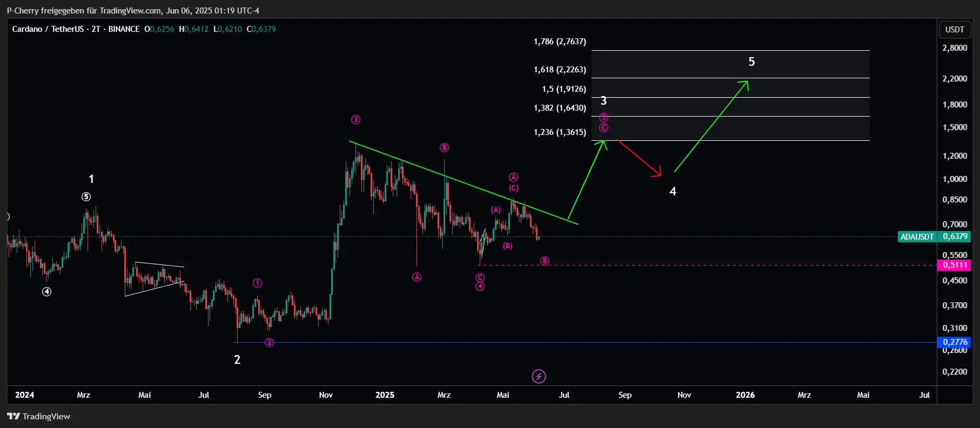The height and width of the screenshot is (428, 980).
Task: Click the 2,2000 price axis label
Action: [x=955, y=79]
